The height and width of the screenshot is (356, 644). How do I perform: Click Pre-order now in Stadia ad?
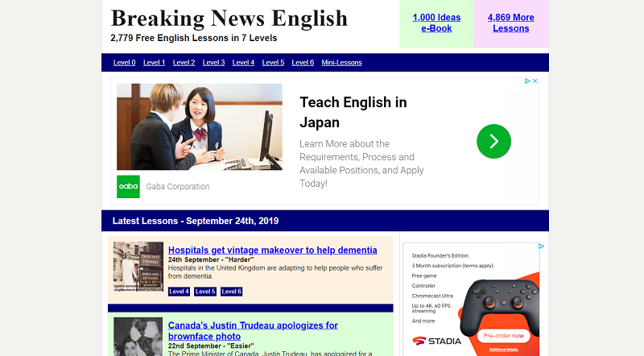(x=504, y=336)
